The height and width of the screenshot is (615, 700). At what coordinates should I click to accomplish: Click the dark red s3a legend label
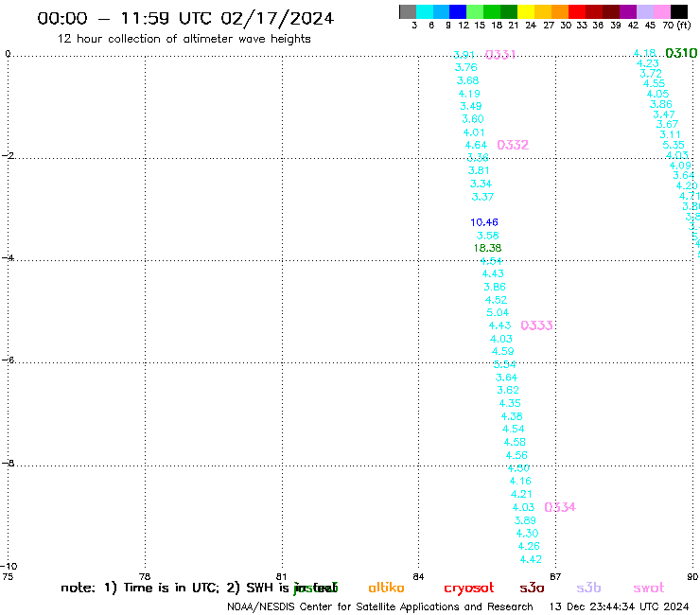pos(532,588)
